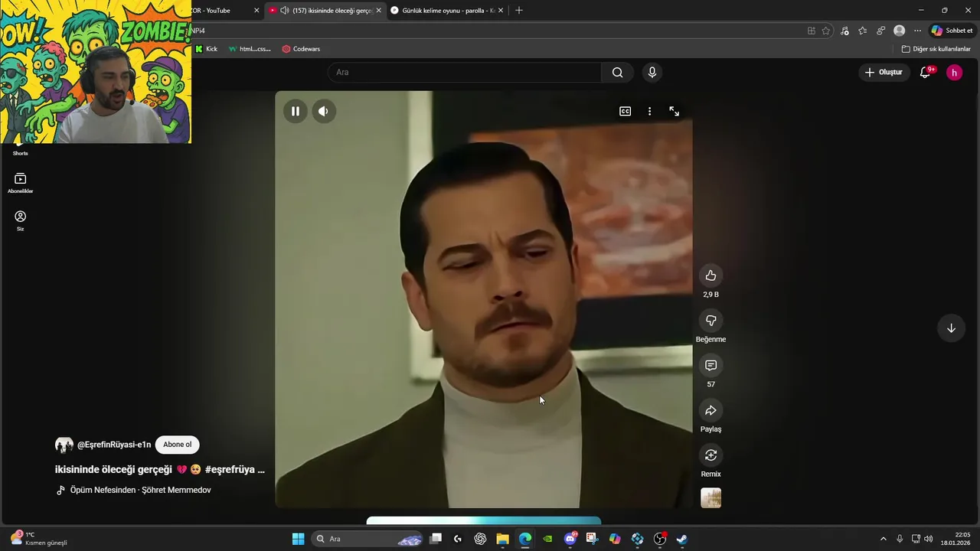This screenshot has width=980, height=551.
Task: Open OBS Studio from the taskbar
Action: coord(660,539)
